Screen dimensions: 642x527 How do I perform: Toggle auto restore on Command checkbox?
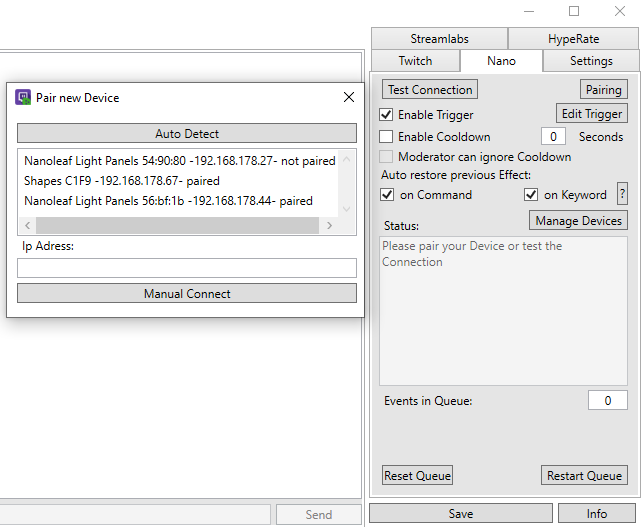click(387, 195)
